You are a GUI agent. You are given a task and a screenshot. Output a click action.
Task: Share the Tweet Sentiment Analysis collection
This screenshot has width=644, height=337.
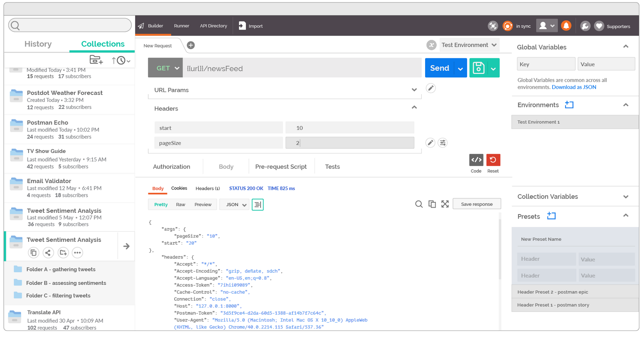tap(48, 253)
